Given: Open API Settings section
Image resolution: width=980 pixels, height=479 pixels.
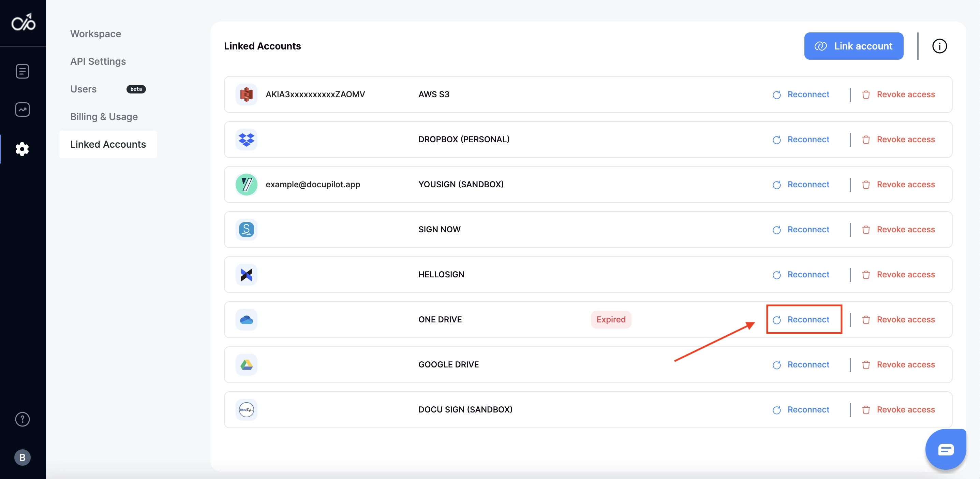Looking at the screenshot, I should [x=98, y=61].
